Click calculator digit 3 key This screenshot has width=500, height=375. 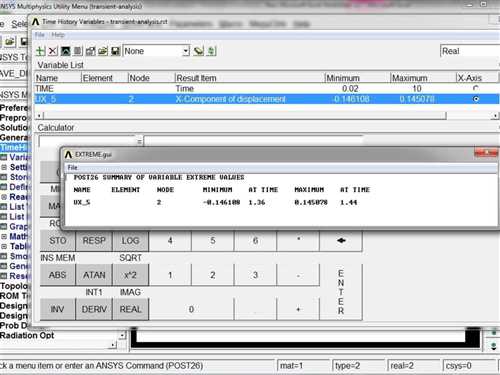click(x=255, y=275)
